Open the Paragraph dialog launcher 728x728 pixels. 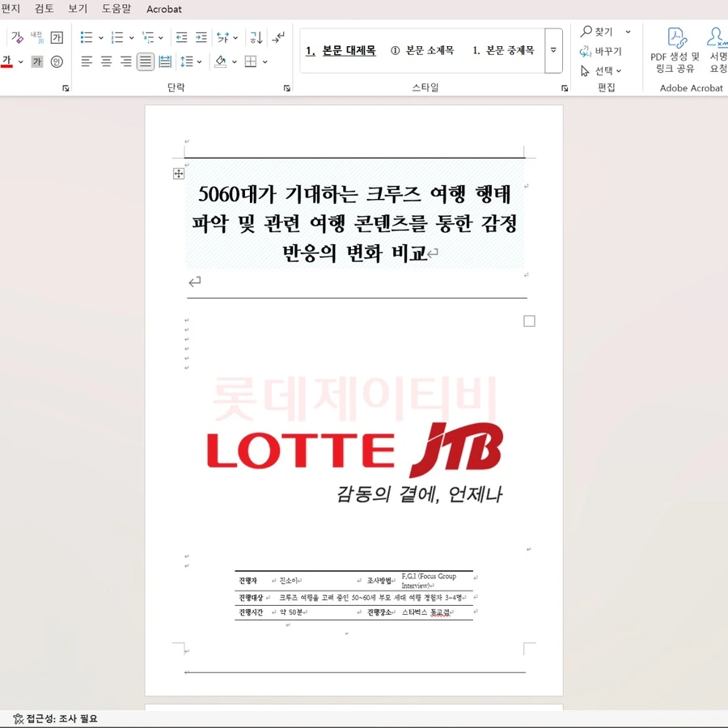pyautogui.click(x=287, y=88)
